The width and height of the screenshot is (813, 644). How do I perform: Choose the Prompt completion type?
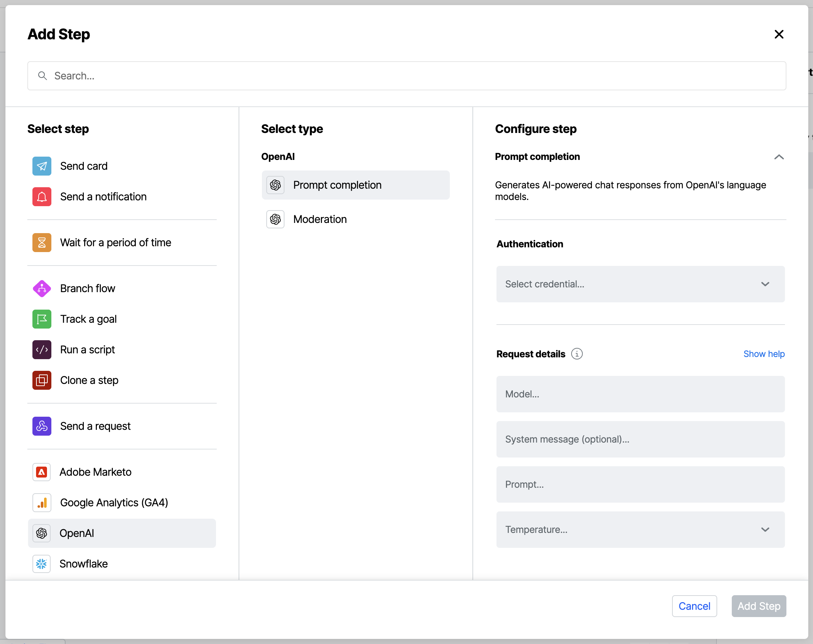[356, 185]
